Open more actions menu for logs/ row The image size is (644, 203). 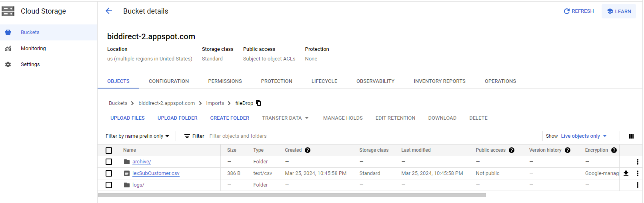pos(638,185)
